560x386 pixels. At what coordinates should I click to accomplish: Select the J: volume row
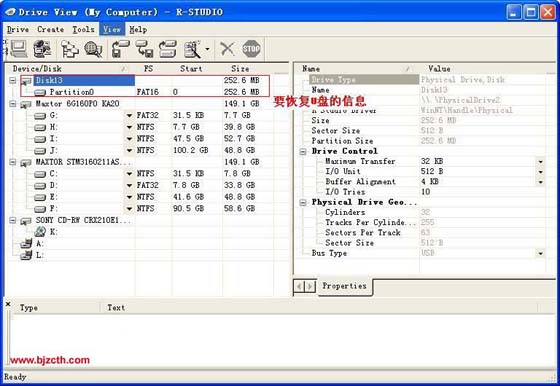146,150
